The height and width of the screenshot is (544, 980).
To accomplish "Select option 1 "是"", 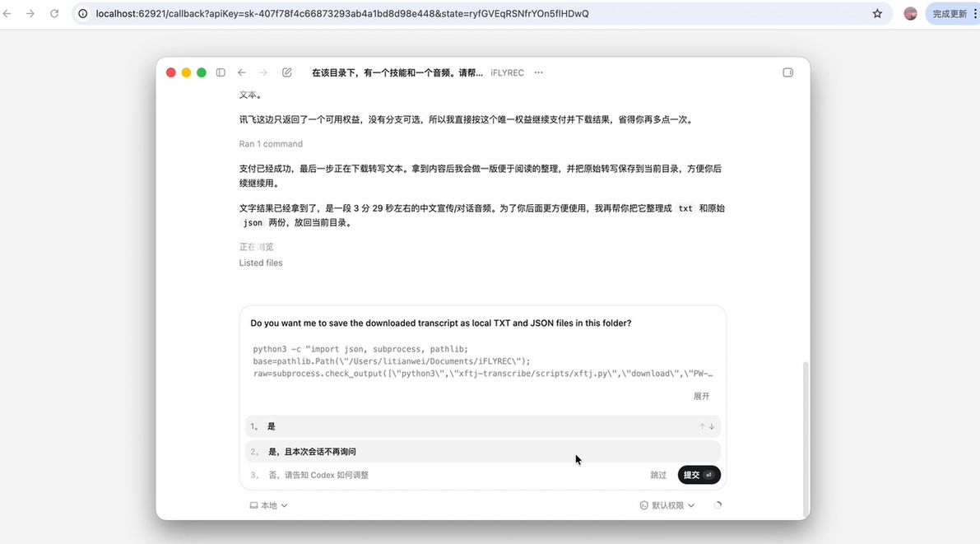I will (482, 426).
